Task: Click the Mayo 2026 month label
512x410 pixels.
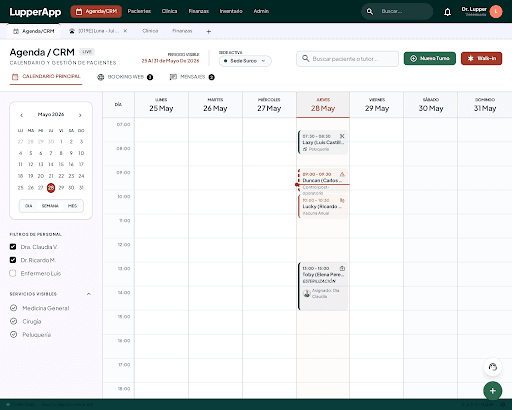Action: point(51,114)
